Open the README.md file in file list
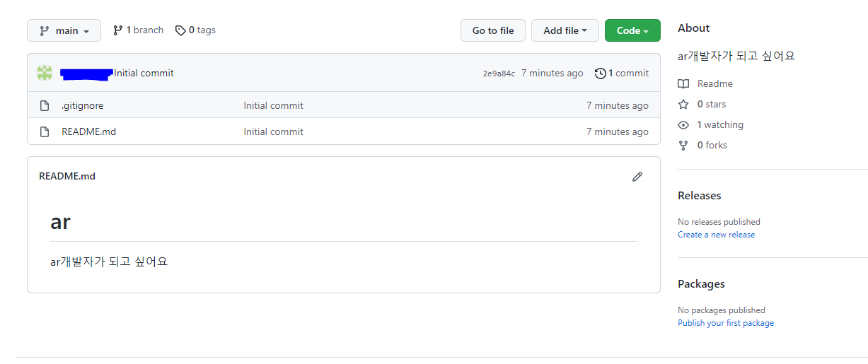868x364 pixels. point(89,131)
